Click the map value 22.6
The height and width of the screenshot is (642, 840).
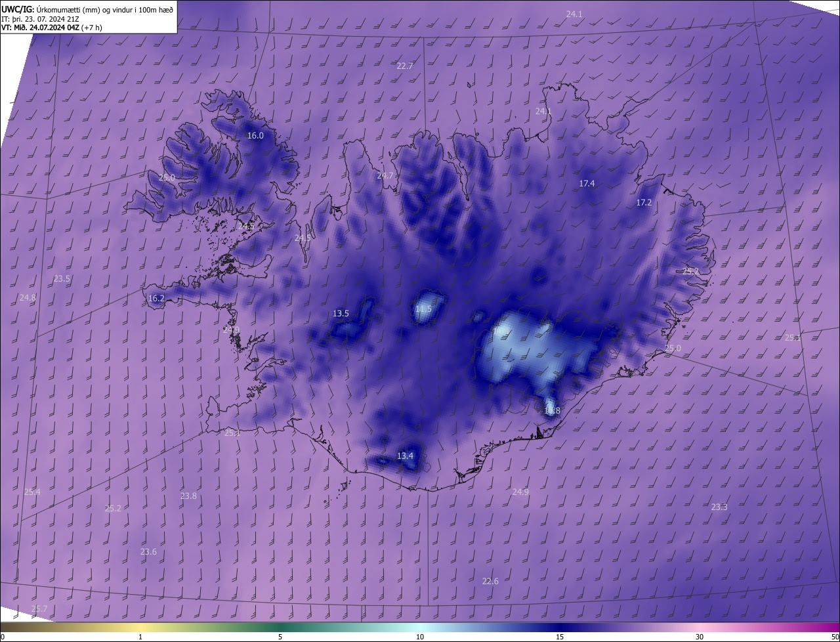pos(490,582)
